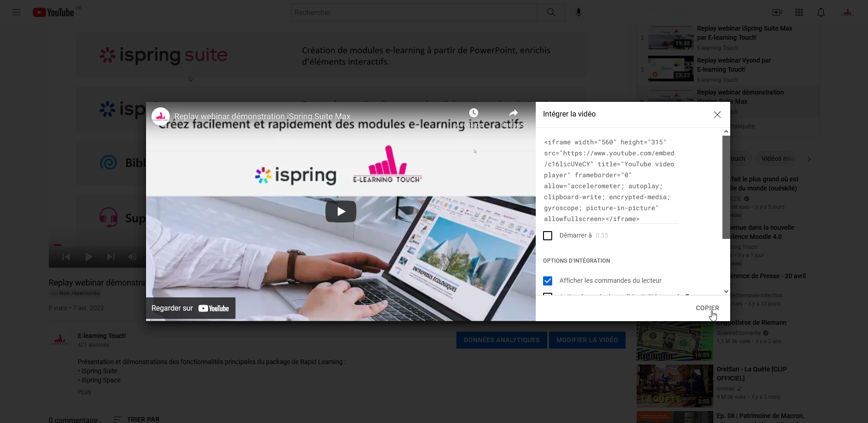Expand next chips with right chevron

pos(809,159)
